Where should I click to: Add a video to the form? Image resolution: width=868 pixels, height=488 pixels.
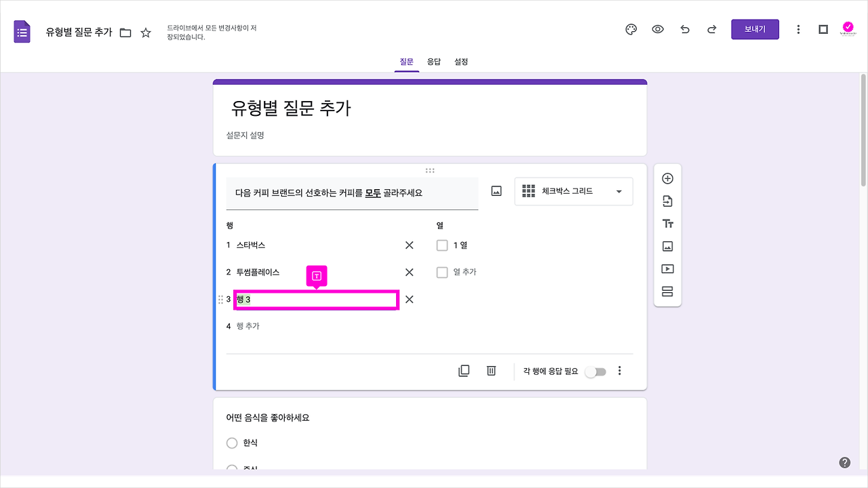click(667, 268)
